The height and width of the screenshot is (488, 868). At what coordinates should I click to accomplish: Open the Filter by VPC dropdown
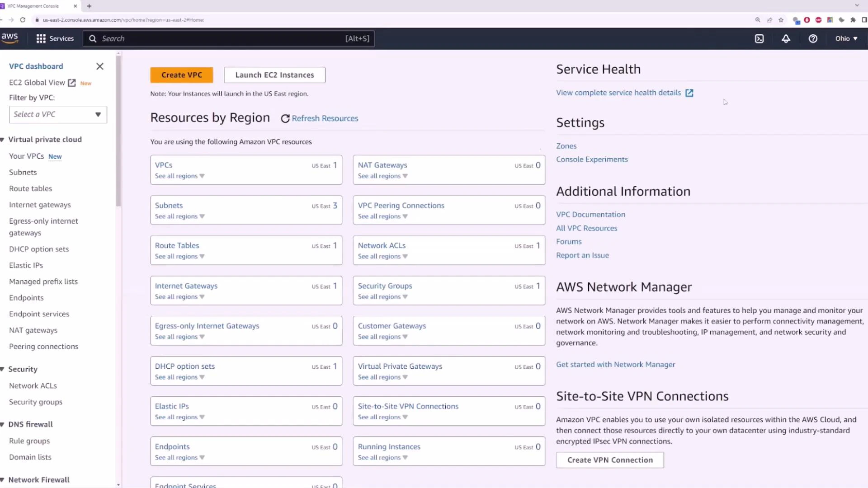[57, 114]
